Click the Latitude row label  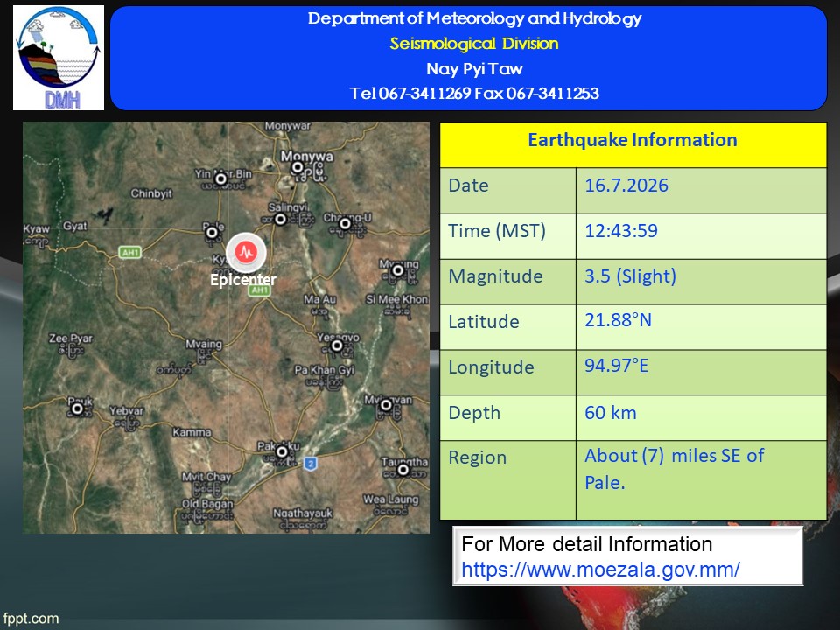pyautogui.click(x=484, y=322)
